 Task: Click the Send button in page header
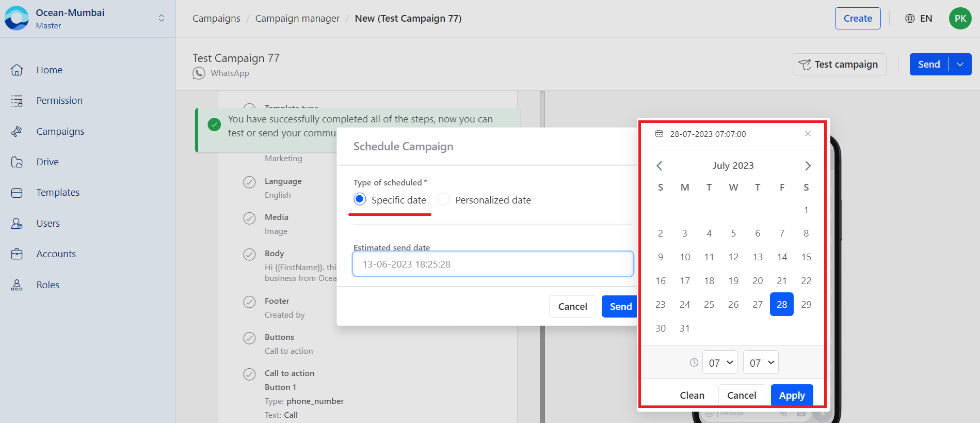click(x=929, y=65)
